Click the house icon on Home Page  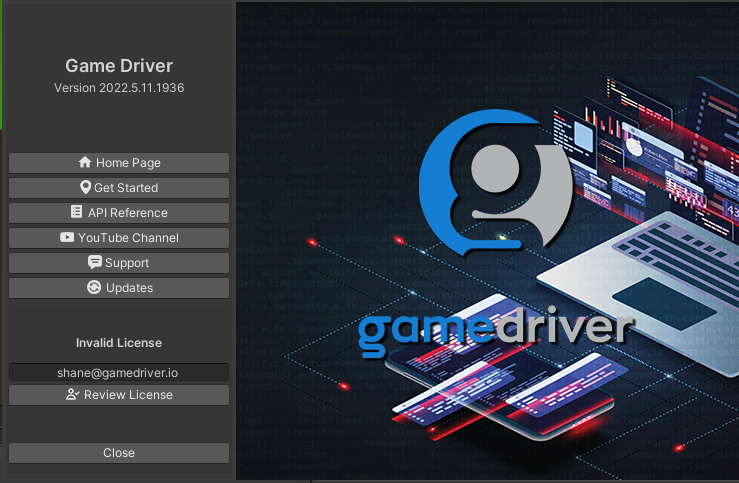click(x=85, y=162)
